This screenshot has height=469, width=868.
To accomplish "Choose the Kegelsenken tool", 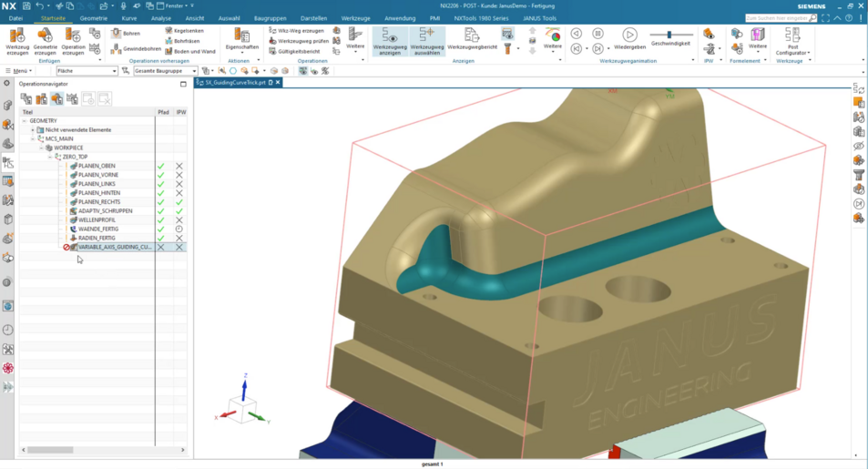I will coord(184,31).
